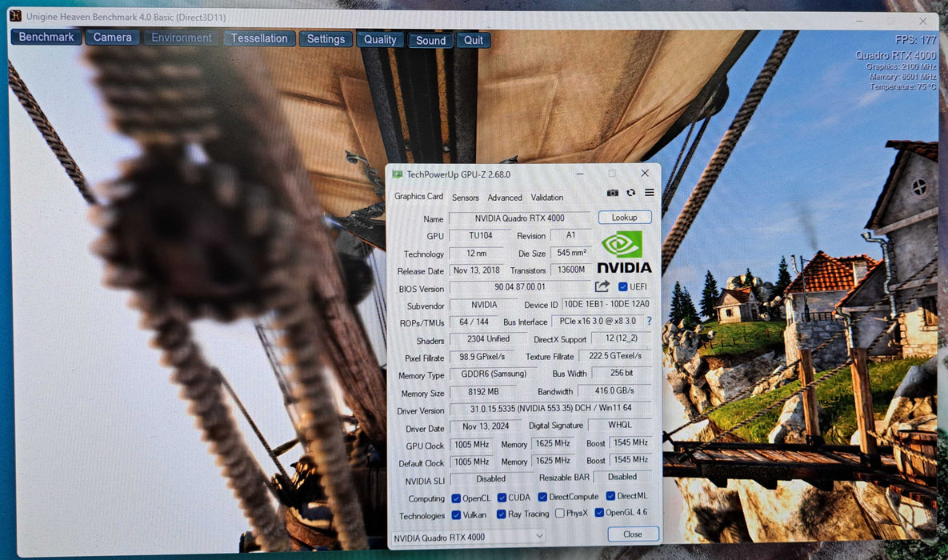Click the Bus Interface value PCIe x16 3.0
The image size is (948, 560).
pos(598,321)
